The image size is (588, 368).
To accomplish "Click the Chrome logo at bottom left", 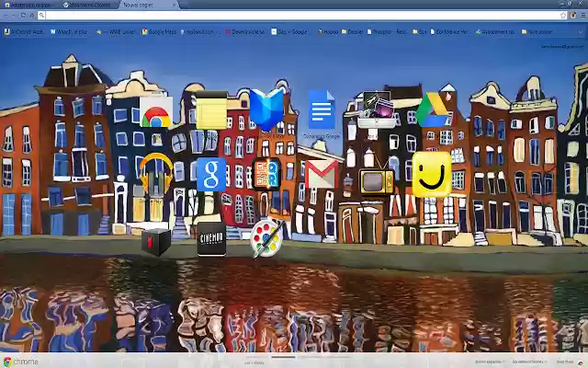I will coord(21,362).
